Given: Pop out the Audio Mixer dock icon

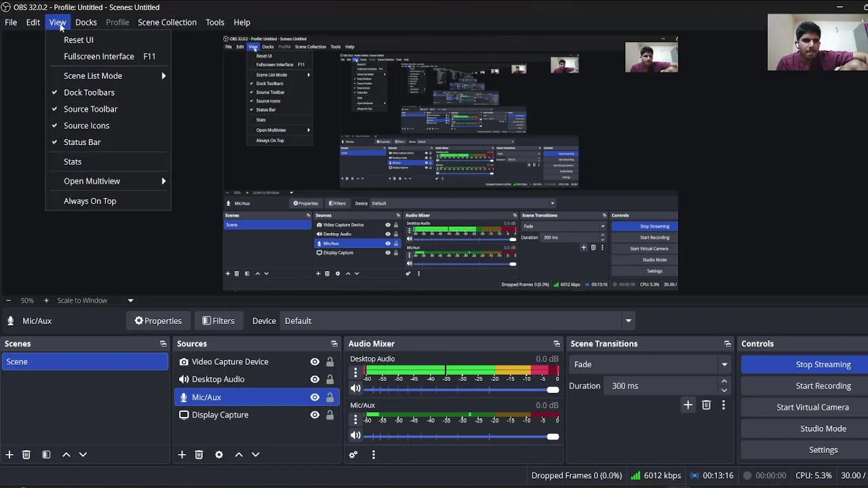Looking at the screenshot, I should pyautogui.click(x=557, y=344).
